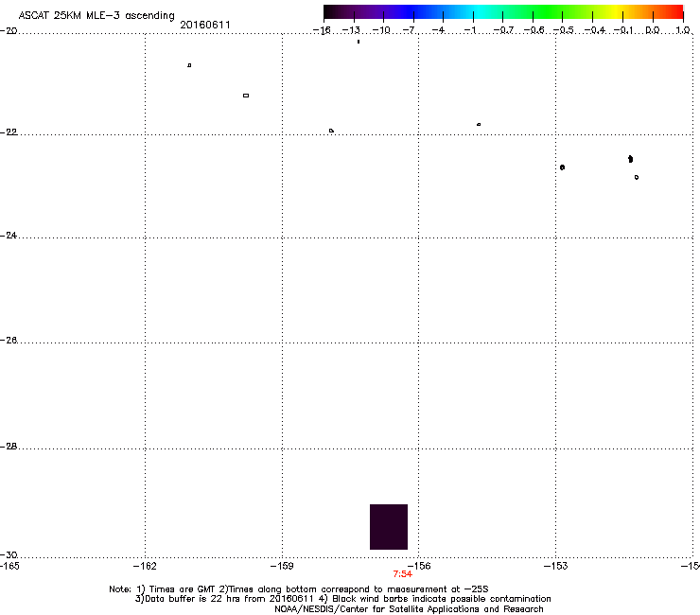Image resolution: width=700 pixels, height=615 pixels.
Task: Click the -22 latitude axis label
Action: [x=9, y=132]
